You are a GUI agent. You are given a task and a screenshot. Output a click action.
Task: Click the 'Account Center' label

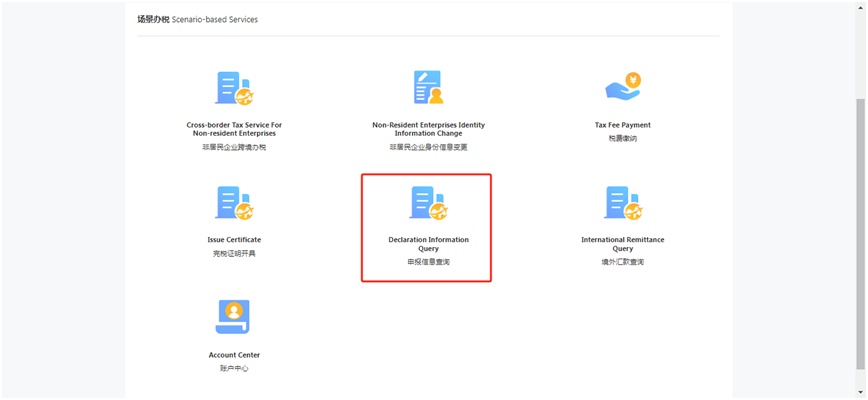click(x=234, y=355)
